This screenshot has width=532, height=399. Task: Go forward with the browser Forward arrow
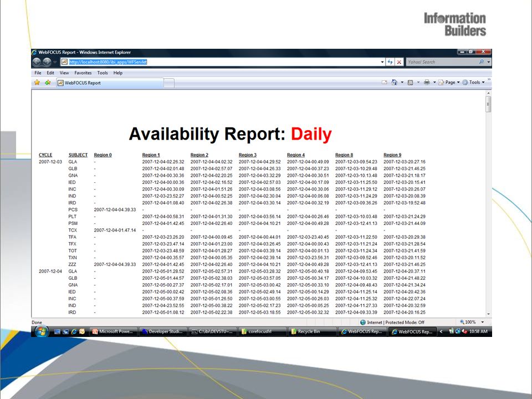(x=47, y=62)
